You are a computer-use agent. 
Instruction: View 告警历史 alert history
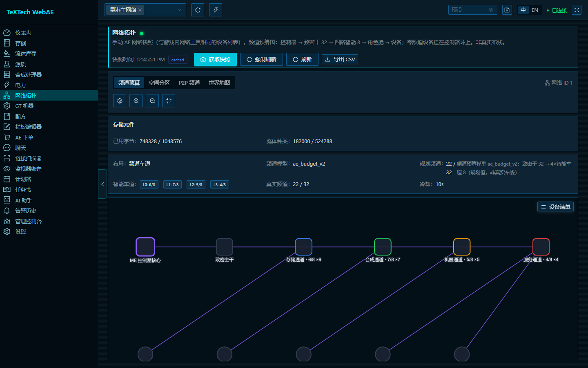coord(49,211)
